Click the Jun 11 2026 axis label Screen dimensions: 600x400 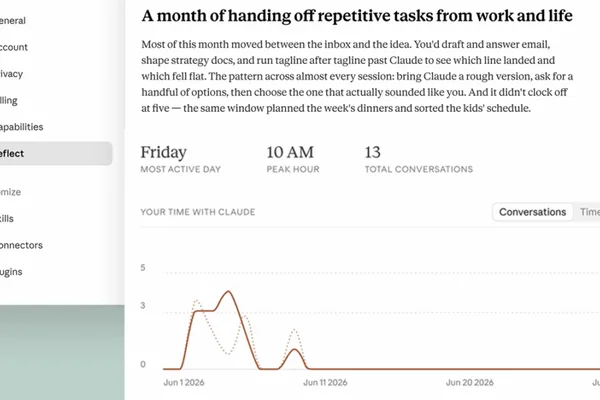pos(325,382)
